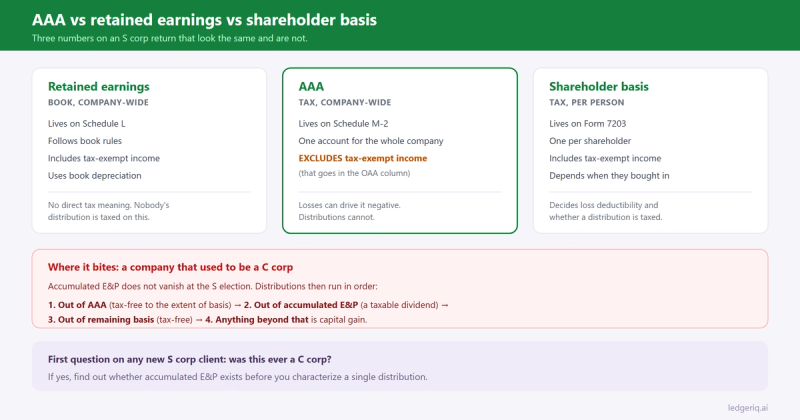
Task: Click the heading 'Where it bites: a company that used to be a C corp'
Action: coord(170,267)
